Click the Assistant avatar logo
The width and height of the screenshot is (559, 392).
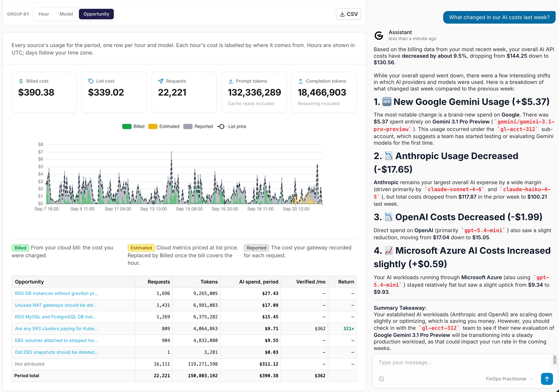click(379, 36)
